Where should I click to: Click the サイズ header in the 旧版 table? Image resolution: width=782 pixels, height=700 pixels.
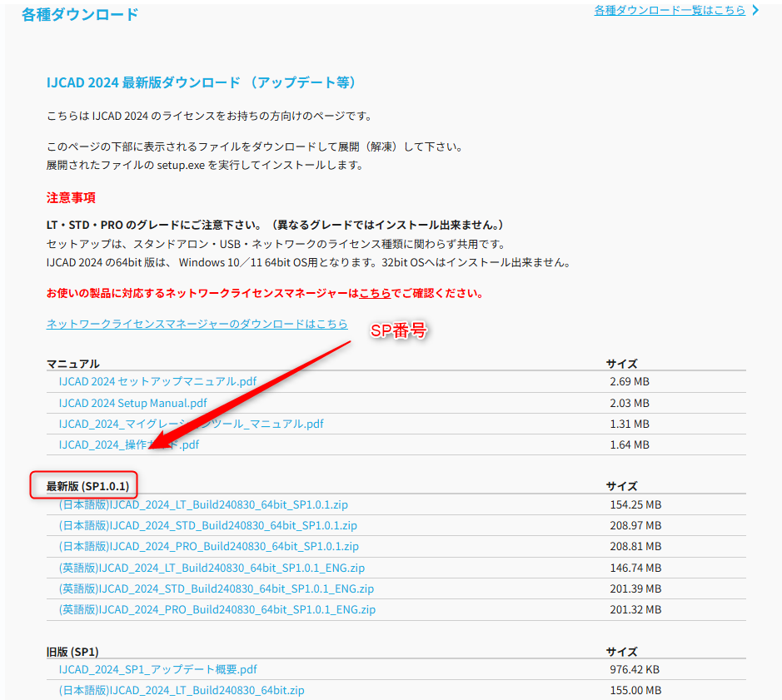coord(622,652)
